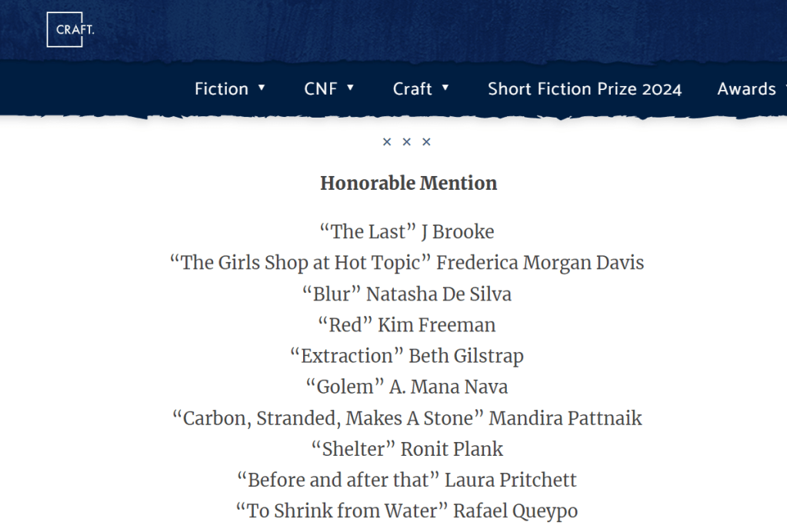Click "Blur" by Natasha De Silva

pos(406,294)
